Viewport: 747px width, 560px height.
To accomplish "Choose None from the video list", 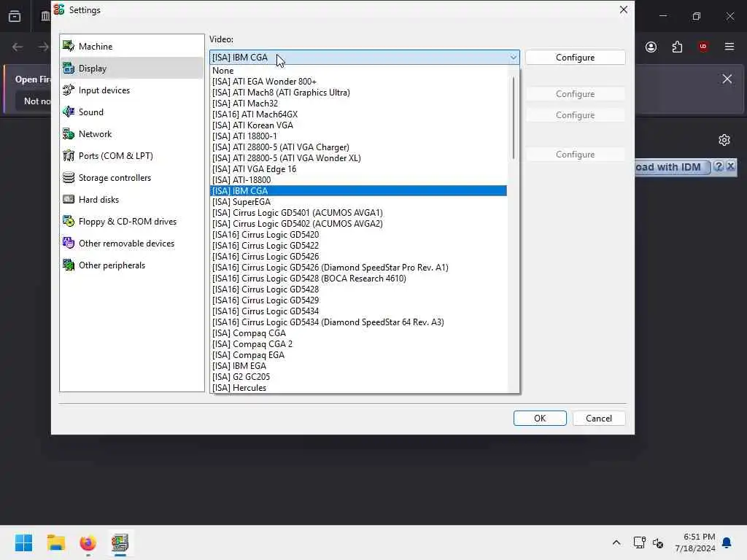I will click(358, 71).
